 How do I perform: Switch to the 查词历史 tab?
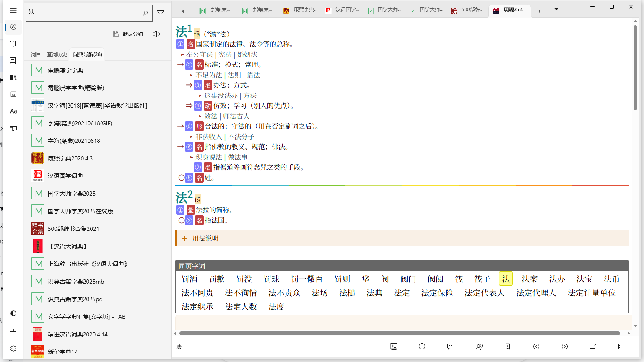click(57, 54)
